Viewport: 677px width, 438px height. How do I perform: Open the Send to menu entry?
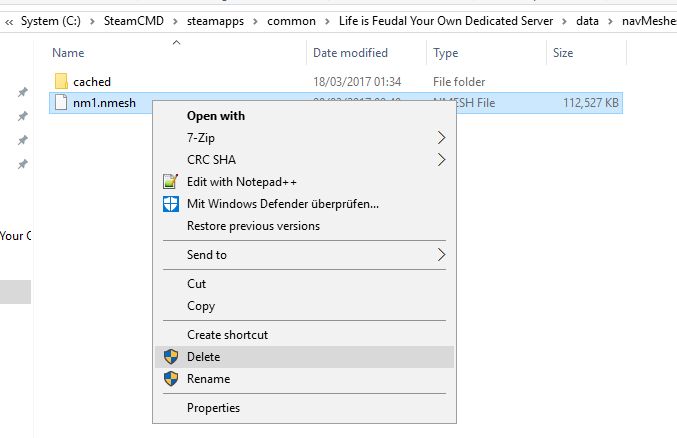click(x=304, y=255)
